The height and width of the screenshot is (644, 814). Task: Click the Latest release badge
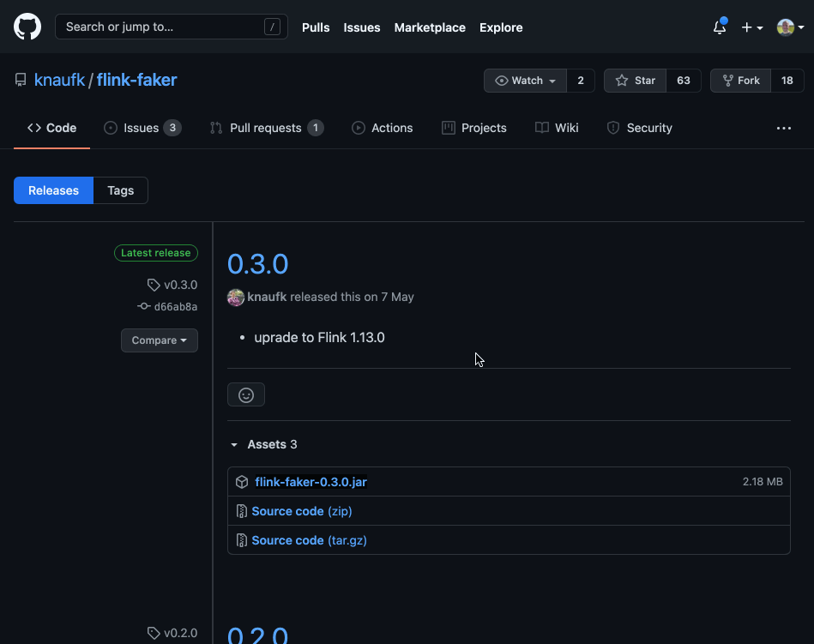(156, 253)
